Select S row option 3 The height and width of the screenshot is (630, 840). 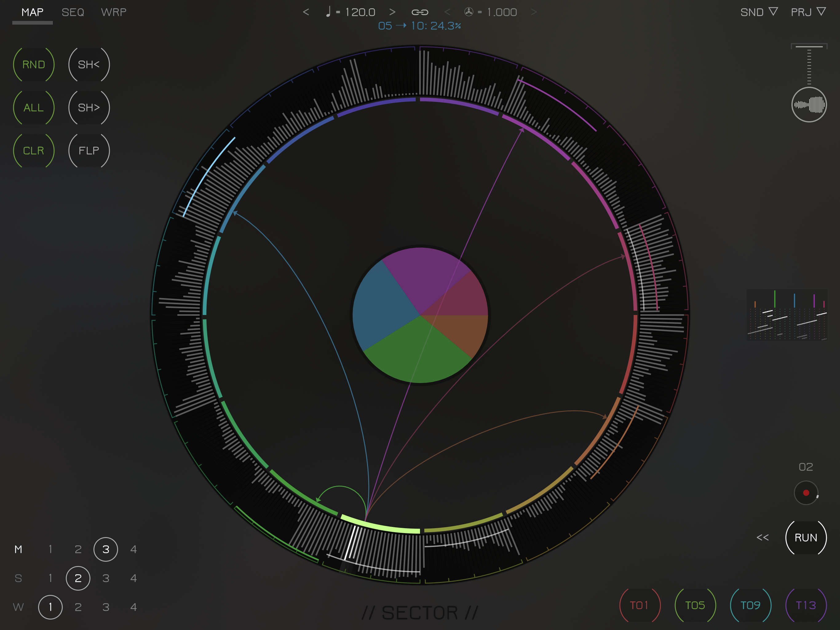(x=106, y=578)
